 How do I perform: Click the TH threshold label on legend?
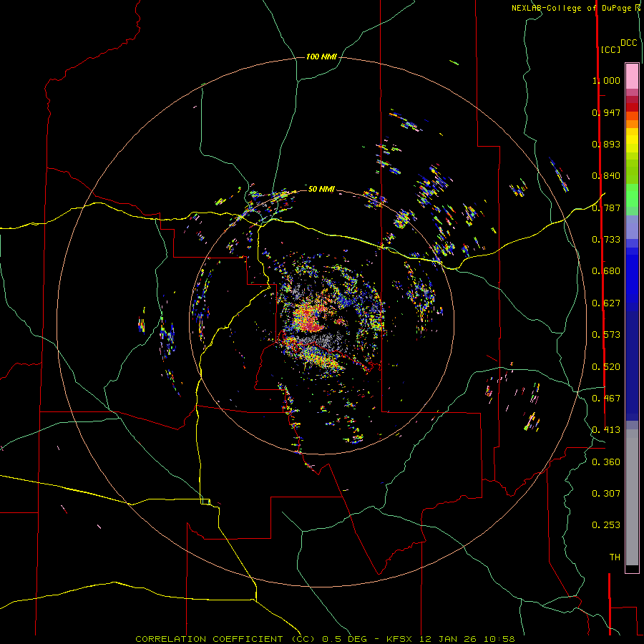pos(615,557)
